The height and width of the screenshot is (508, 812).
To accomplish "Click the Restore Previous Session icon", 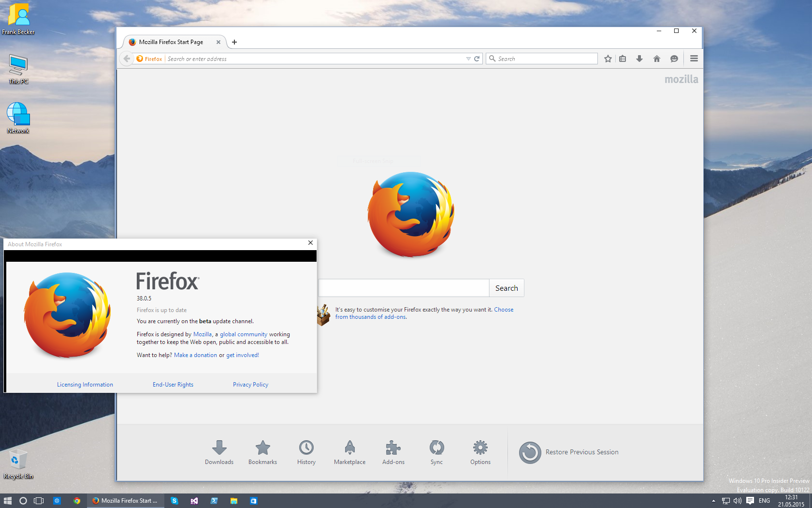I will 530,452.
